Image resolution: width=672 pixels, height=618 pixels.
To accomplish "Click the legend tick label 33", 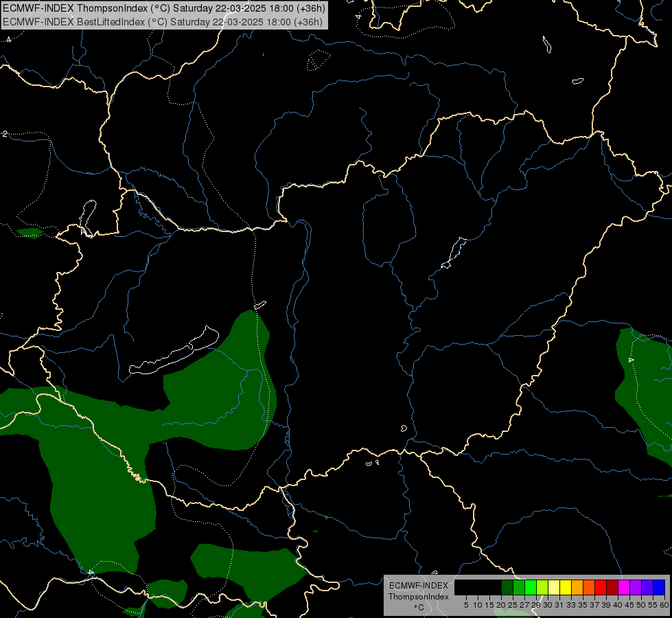I will coord(571,605).
